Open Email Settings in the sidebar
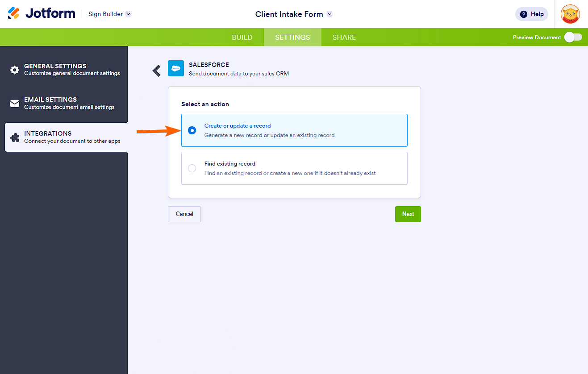Screen dimensions: 588x374 (69, 103)
